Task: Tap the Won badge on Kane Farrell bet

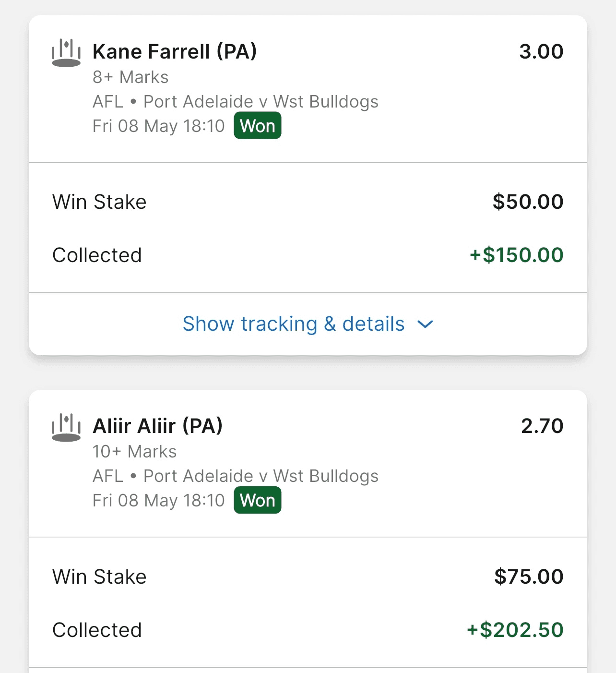Action: click(258, 126)
